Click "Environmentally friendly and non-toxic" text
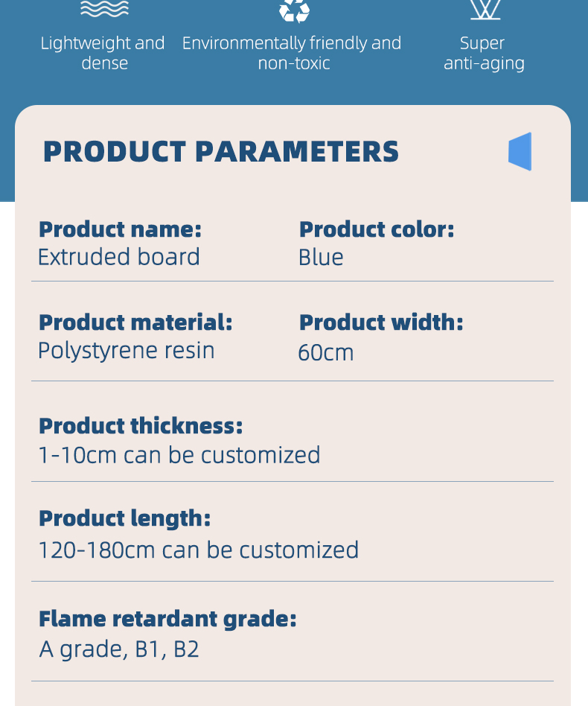Image resolution: width=588 pixels, height=706 pixels. [292, 53]
